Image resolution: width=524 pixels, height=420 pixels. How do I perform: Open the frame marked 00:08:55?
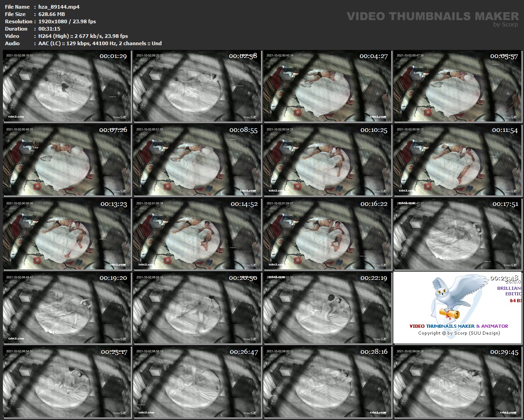tap(197, 160)
